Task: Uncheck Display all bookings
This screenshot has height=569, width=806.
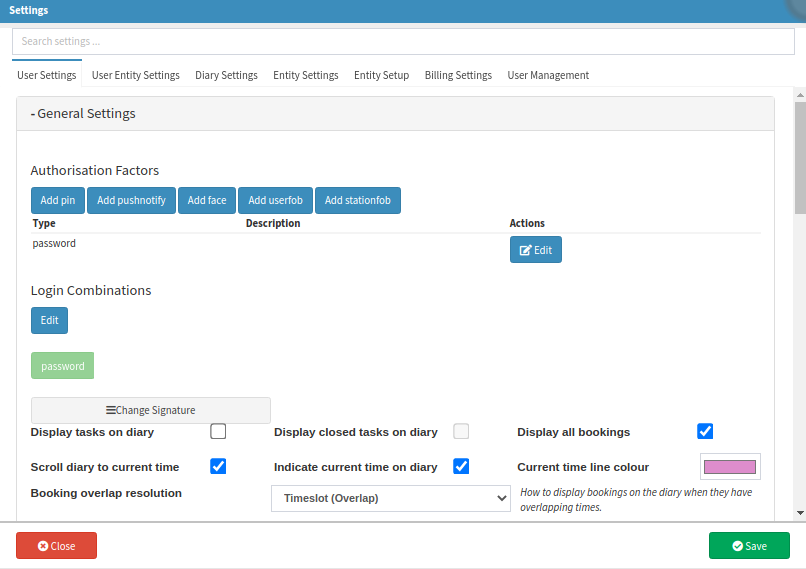Action: 705,432
